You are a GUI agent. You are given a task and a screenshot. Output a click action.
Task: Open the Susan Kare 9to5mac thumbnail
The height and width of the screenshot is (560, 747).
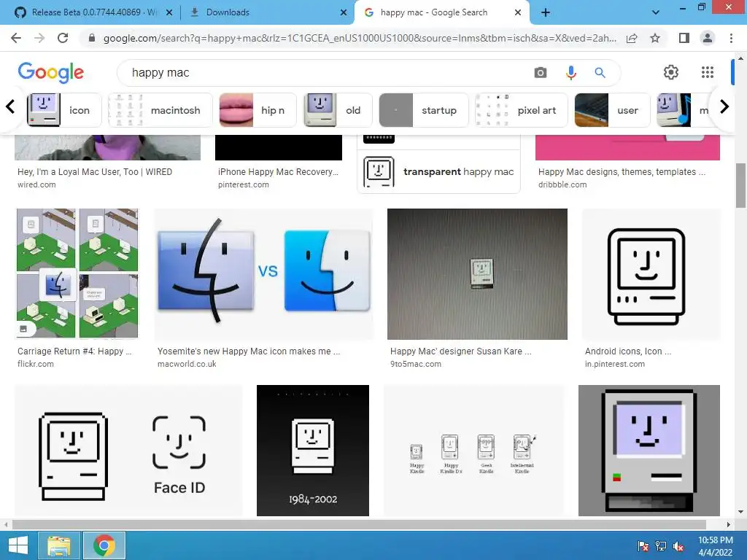point(477,274)
